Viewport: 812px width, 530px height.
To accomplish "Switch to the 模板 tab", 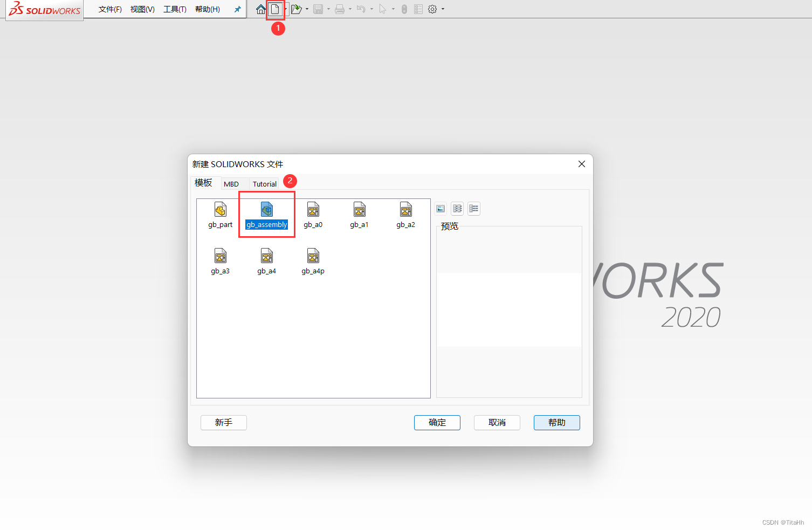I will pos(204,183).
